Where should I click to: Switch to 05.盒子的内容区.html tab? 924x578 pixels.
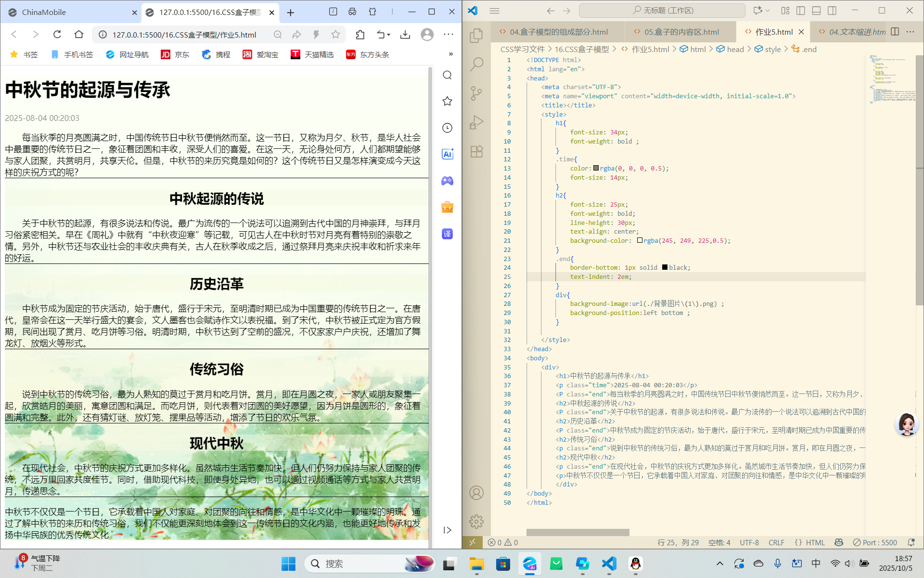coord(681,32)
